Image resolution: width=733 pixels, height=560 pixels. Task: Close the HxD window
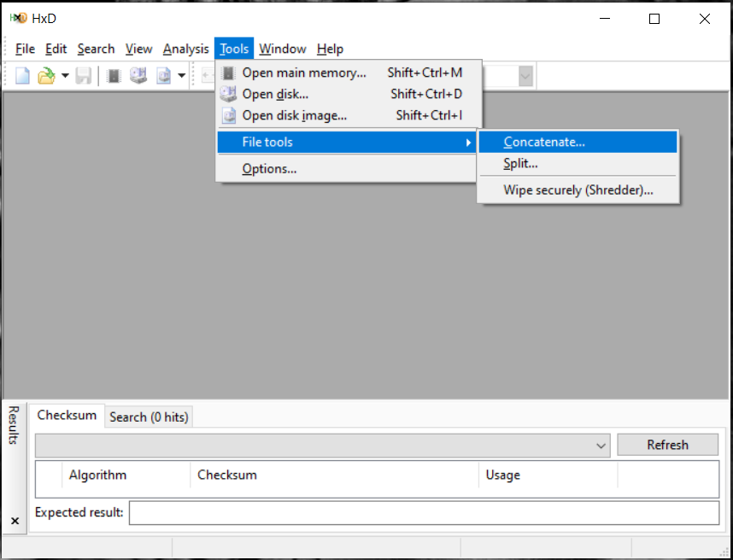[x=705, y=19]
